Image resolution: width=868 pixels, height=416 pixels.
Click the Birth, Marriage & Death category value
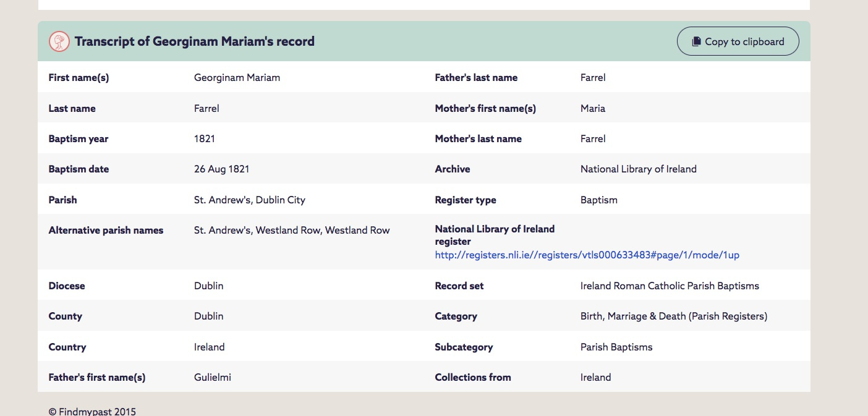tap(673, 316)
